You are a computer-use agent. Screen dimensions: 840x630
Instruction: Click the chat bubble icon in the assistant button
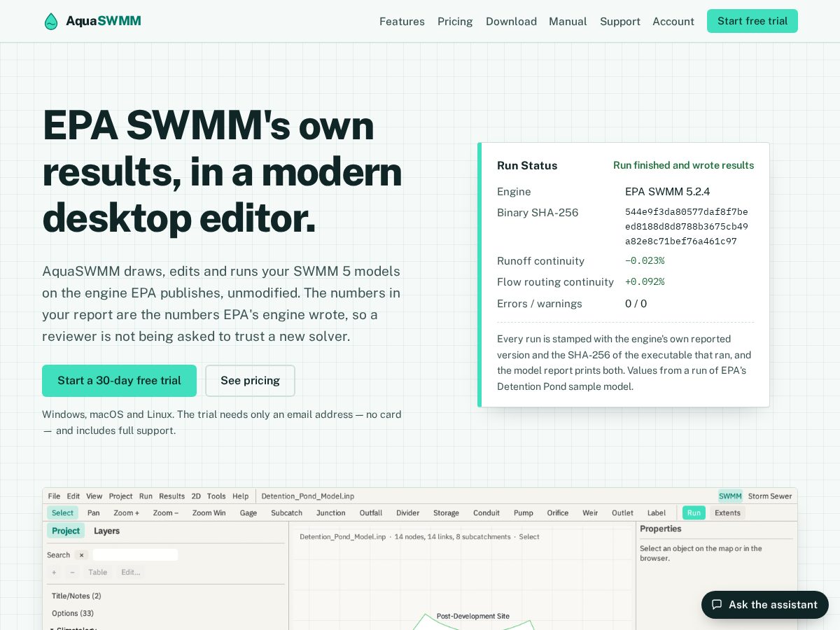[x=717, y=604]
